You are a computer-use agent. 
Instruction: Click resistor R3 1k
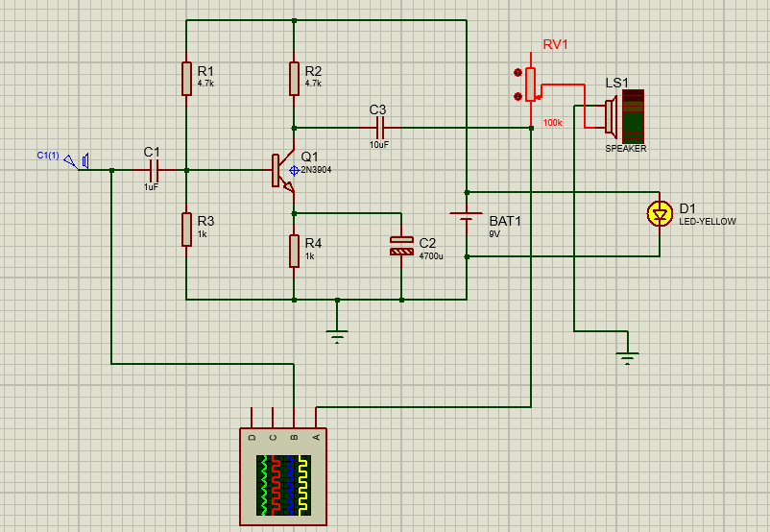(x=186, y=229)
